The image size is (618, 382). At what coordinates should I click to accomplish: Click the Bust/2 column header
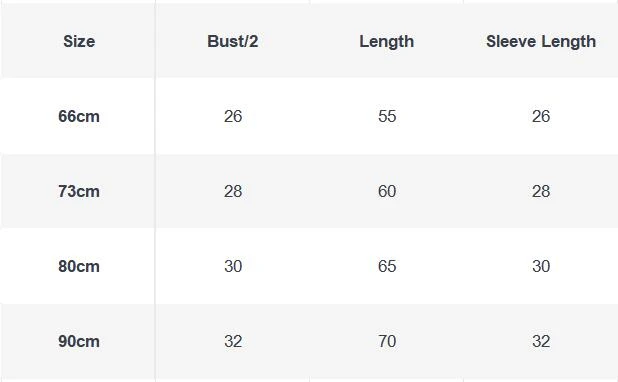pos(233,41)
